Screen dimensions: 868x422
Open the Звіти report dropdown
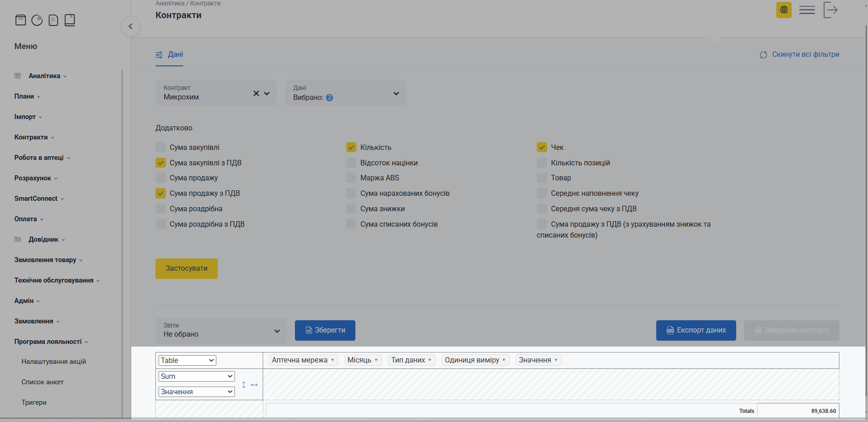coord(221,330)
